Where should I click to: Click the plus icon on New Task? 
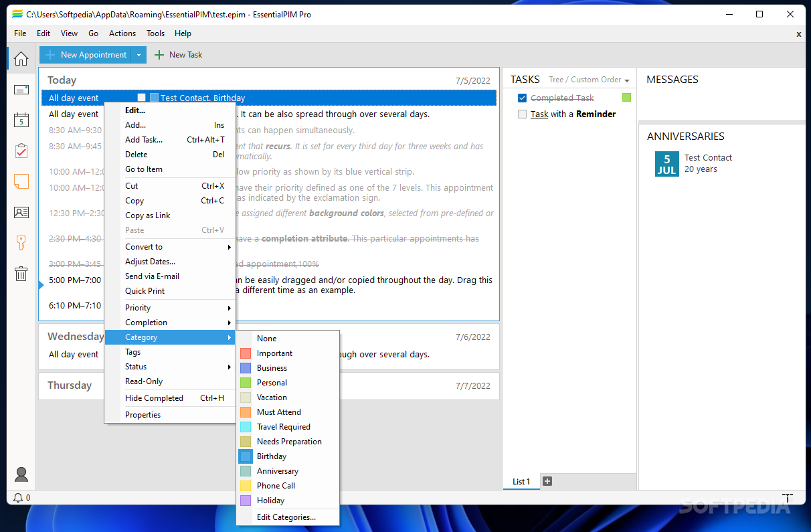[x=159, y=55]
